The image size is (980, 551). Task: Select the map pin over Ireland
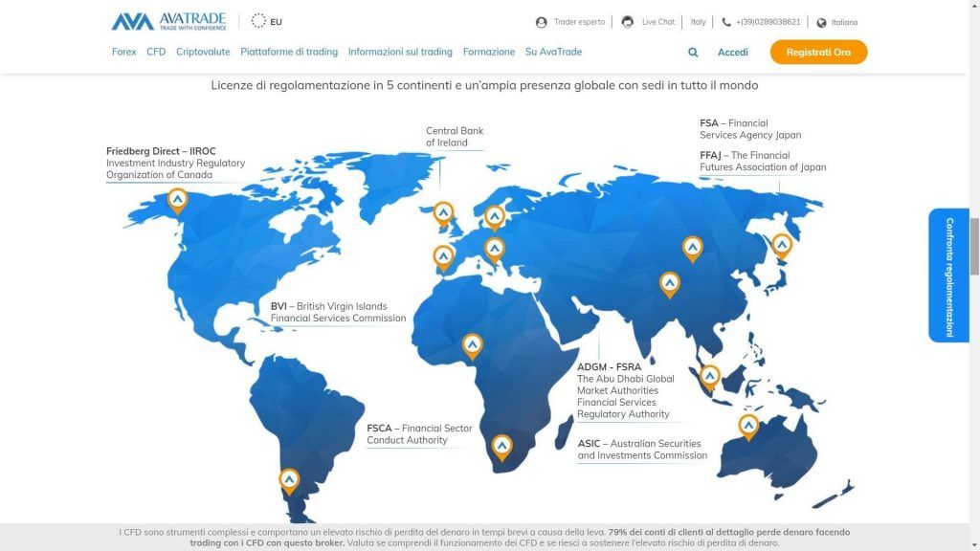[443, 214]
